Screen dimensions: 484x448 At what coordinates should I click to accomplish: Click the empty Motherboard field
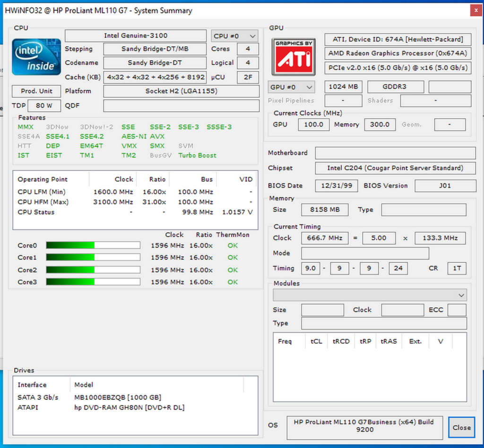point(395,153)
